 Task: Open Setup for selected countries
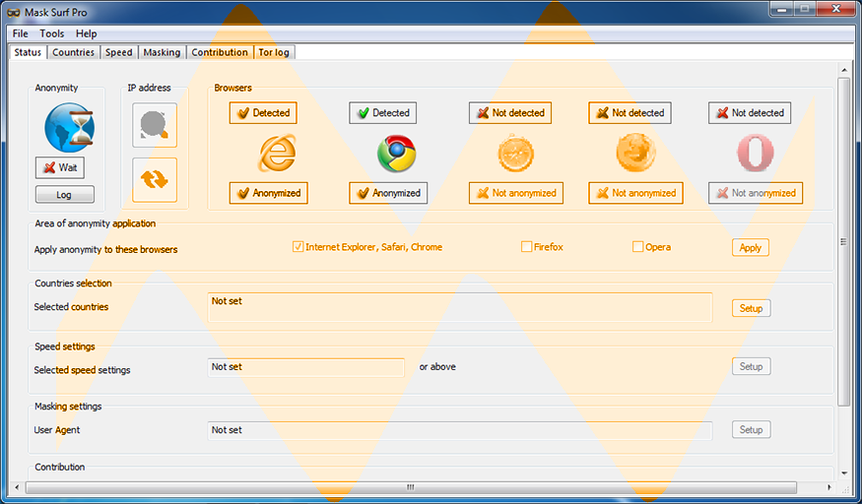751,308
